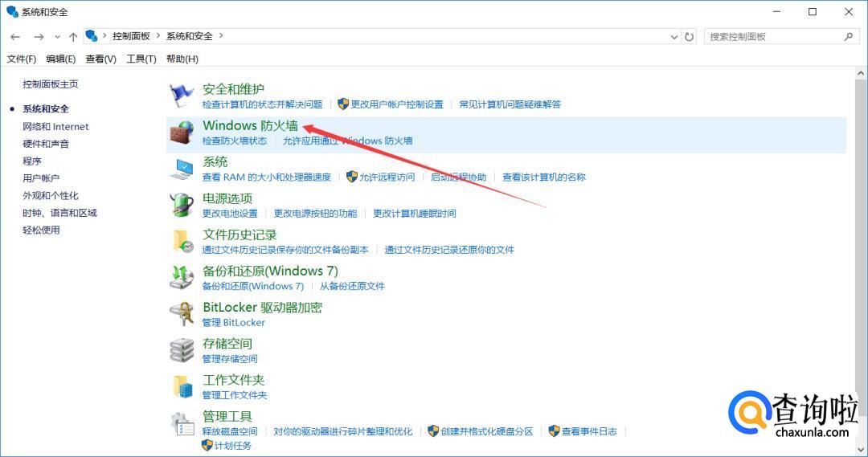Click 管理存储空间 link
This screenshot has width=868, height=457.
click(x=230, y=359)
